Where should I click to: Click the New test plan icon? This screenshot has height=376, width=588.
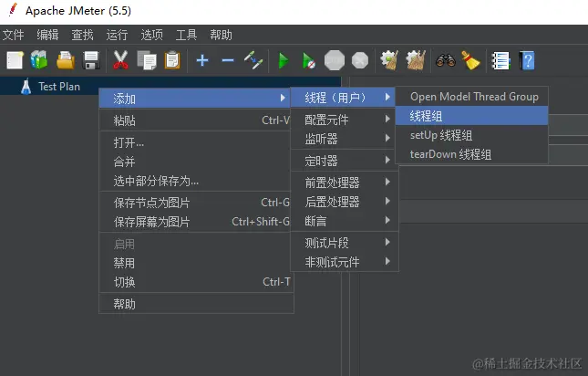pyautogui.click(x=15, y=60)
